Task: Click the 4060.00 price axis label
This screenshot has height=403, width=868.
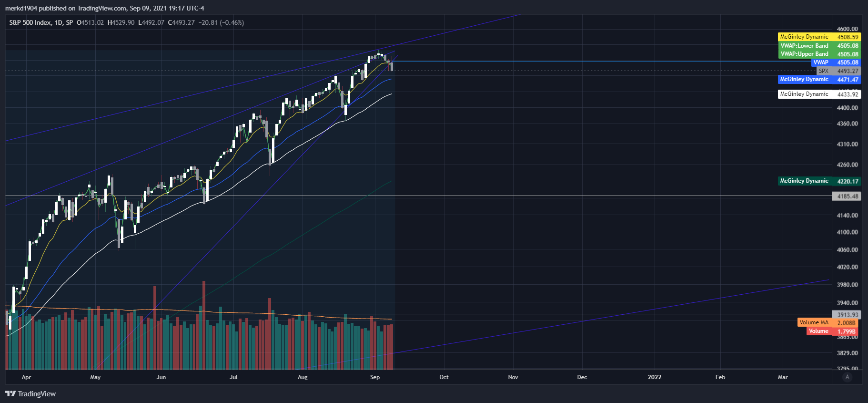Action: click(x=848, y=250)
